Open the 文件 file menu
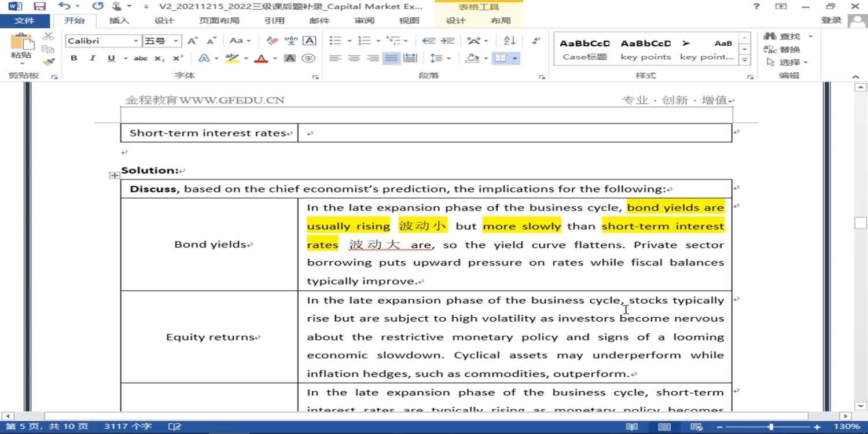 click(24, 21)
